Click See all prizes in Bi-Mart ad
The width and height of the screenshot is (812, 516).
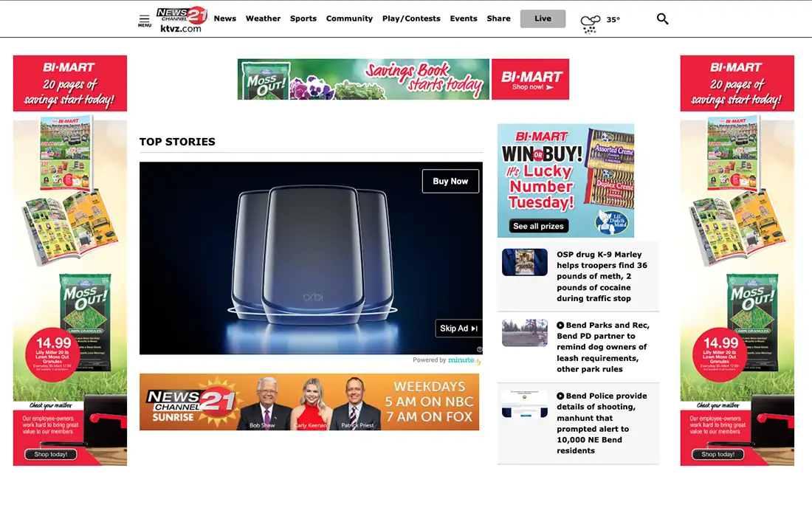pos(538,226)
